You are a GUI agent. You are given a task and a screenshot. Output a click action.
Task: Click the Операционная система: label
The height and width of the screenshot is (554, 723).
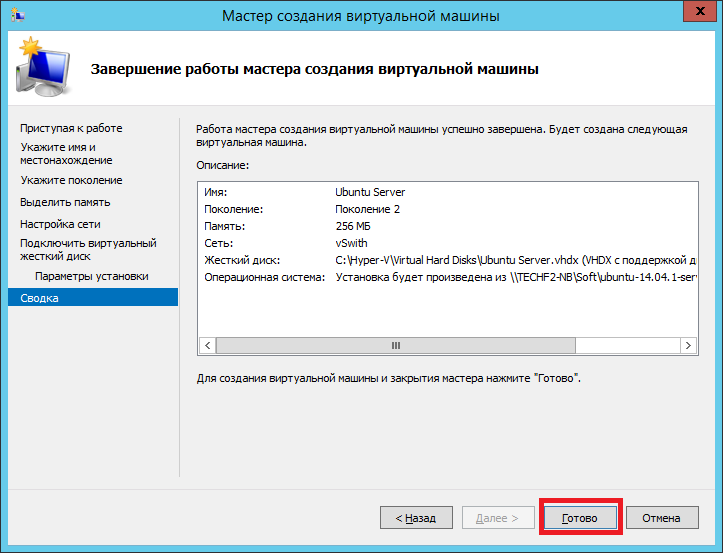pos(265,278)
